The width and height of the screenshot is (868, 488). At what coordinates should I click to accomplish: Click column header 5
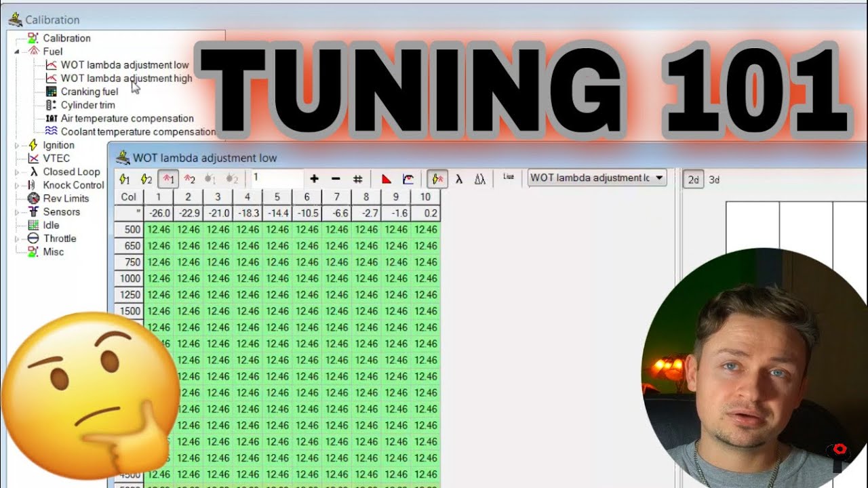(x=277, y=197)
